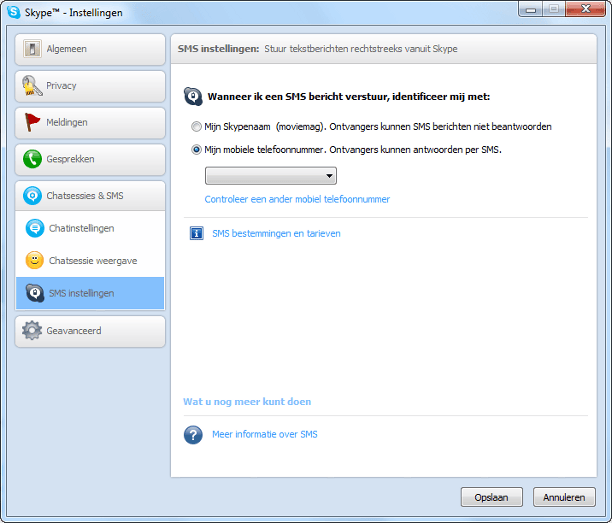Open the Algemeen settings section

[90, 49]
